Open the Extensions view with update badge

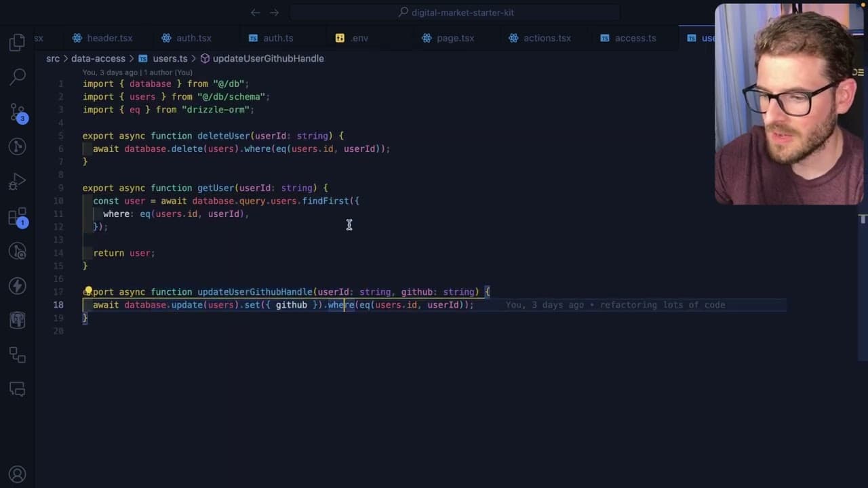[18, 217]
